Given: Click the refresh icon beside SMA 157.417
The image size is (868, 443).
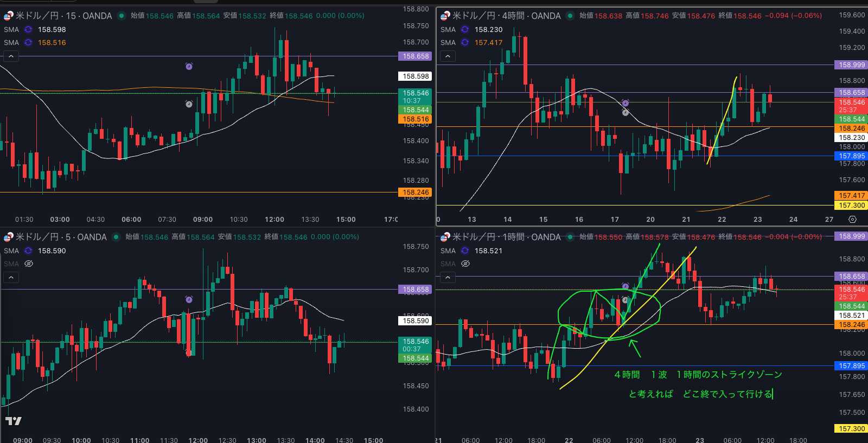Looking at the screenshot, I should (465, 43).
